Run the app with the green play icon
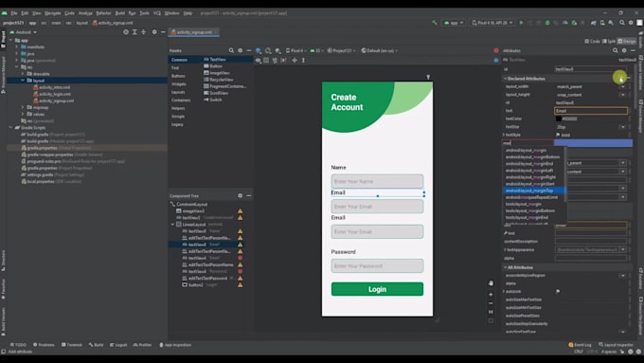Viewport: 644px width, 363px height. pyautogui.click(x=521, y=23)
